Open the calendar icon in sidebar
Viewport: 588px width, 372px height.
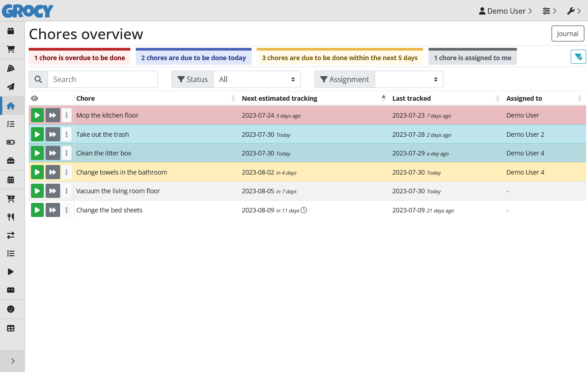(11, 180)
